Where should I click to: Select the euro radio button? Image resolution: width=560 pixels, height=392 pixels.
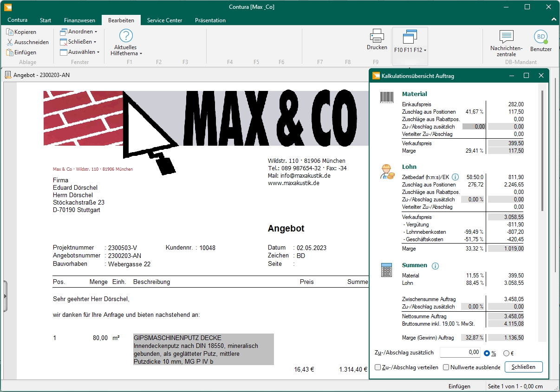pos(506,353)
